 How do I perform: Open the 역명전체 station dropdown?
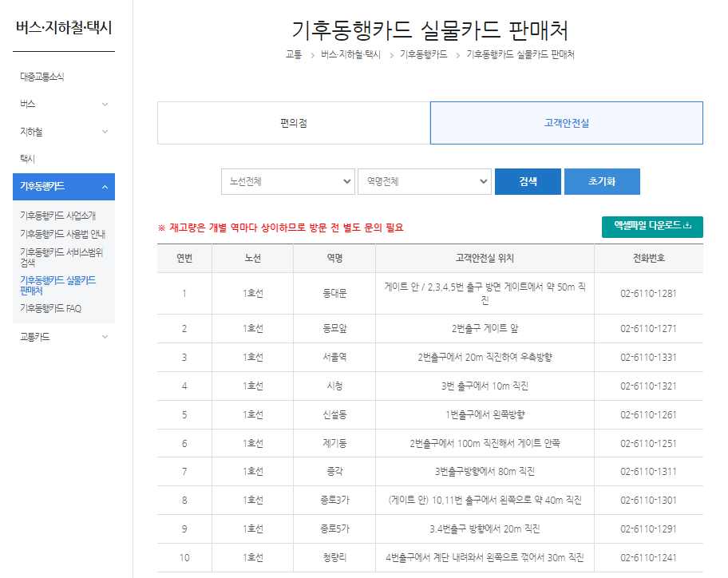click(425, 181)
